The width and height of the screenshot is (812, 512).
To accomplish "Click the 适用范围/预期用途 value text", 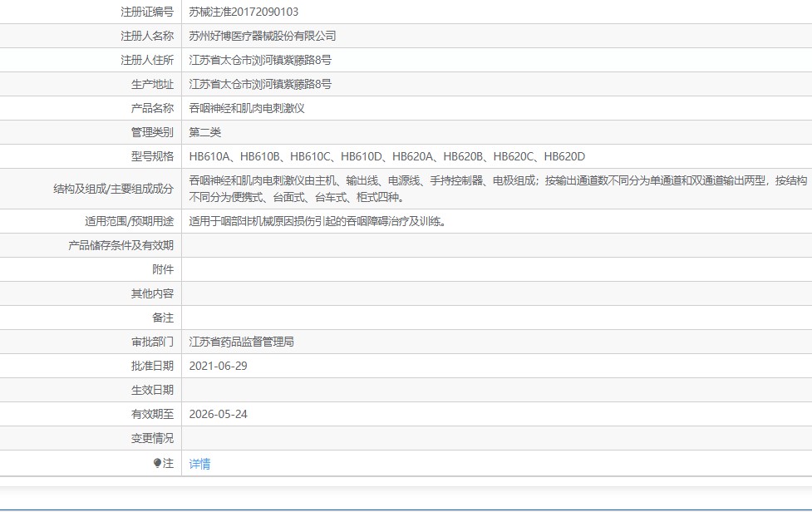I will click(x=317, y=221).
